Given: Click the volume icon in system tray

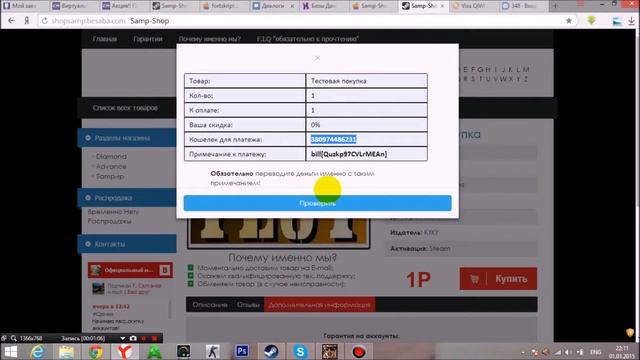Looking at the screenshot, I should coord(568,352).
